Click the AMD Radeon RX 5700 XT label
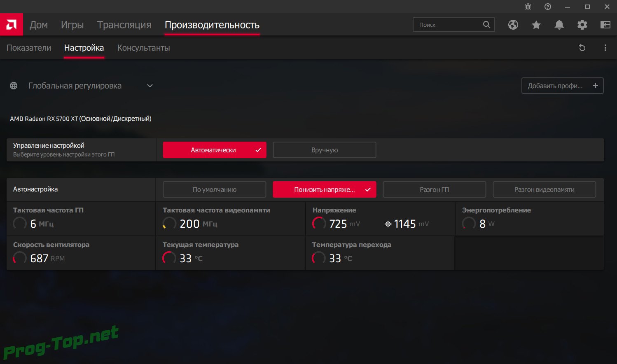The image size is (617, 364). [81, 119]
